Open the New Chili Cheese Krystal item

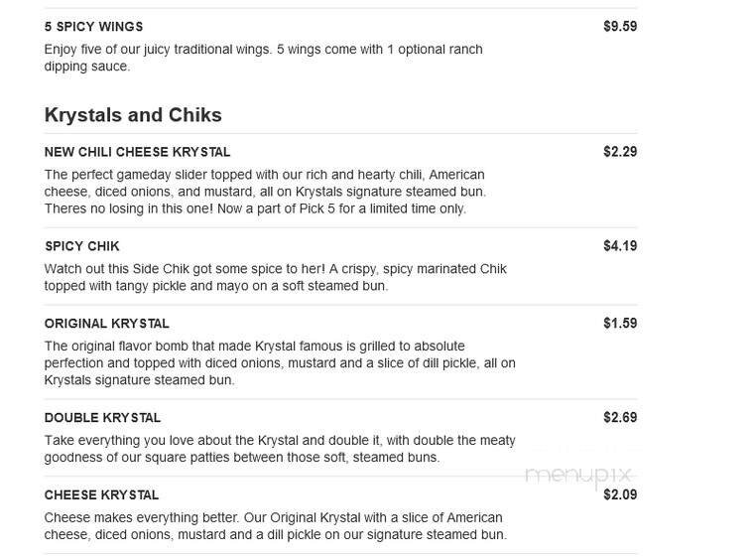click(x=137, y=152)
